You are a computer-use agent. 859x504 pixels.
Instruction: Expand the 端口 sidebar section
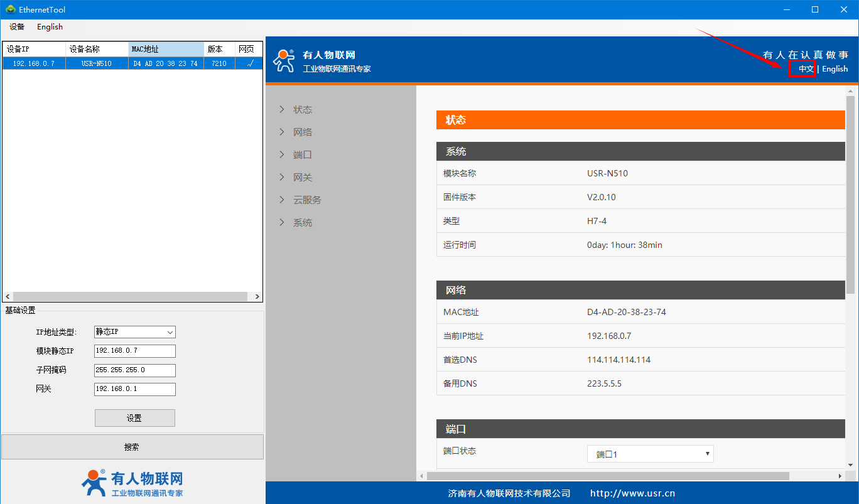click(x=302, y=155)
